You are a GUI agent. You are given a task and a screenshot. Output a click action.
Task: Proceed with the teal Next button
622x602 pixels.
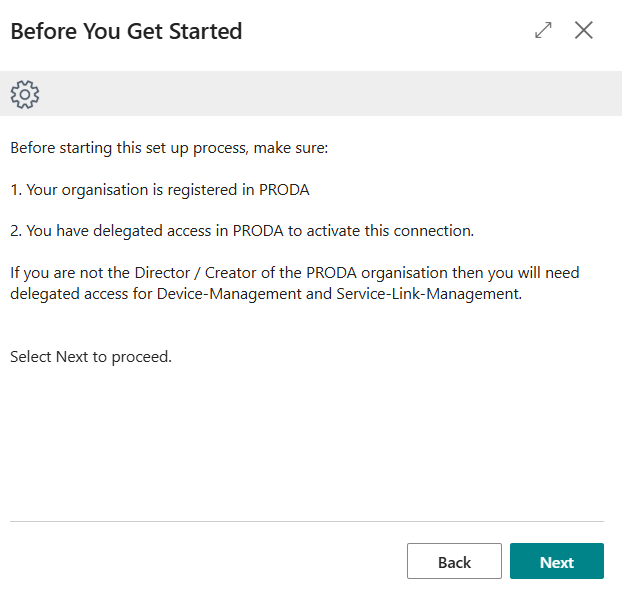(557, 561)
